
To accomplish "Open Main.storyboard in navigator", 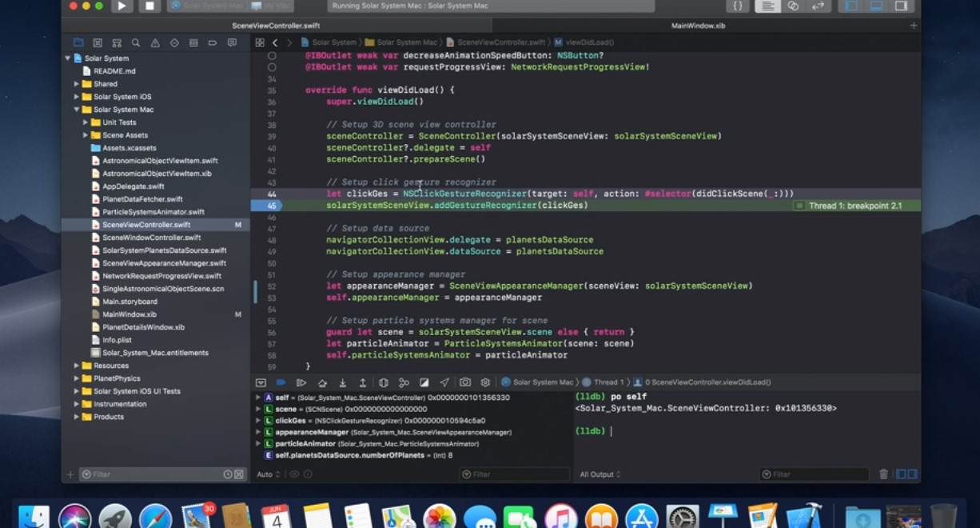I will point(129,302).
